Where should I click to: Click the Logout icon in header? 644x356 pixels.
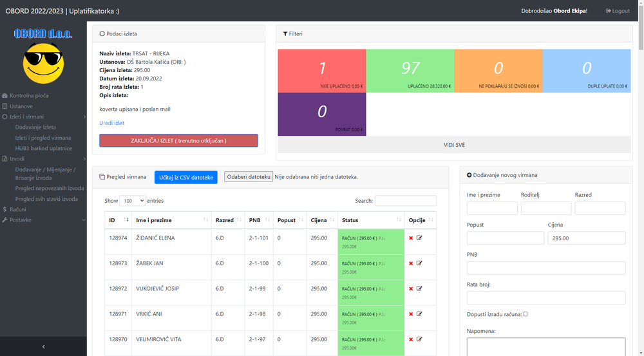(x=609, y=11)
